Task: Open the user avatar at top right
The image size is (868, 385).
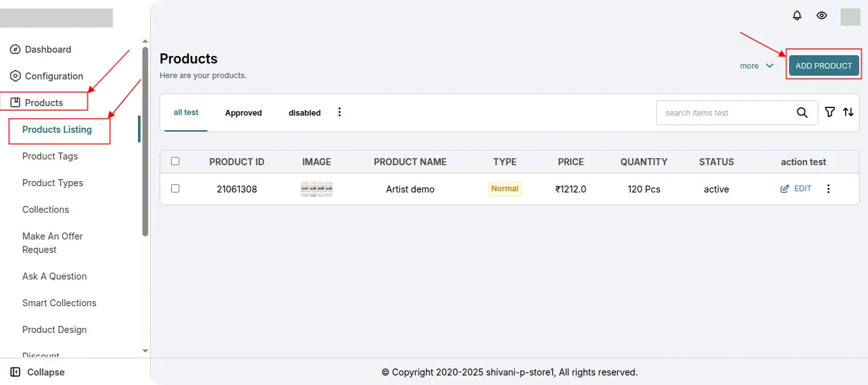Action: coord(850,17)
